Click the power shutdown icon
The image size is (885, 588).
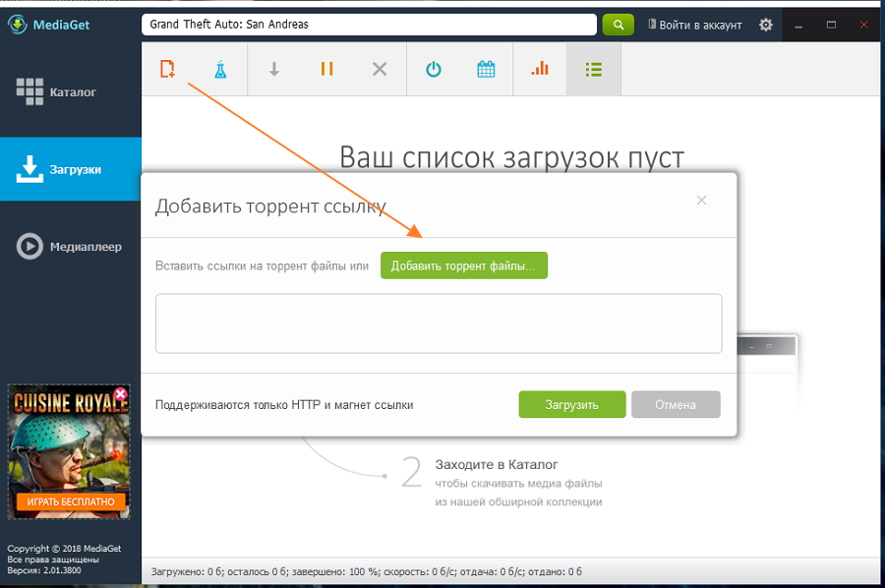click(x=434, y=70)
